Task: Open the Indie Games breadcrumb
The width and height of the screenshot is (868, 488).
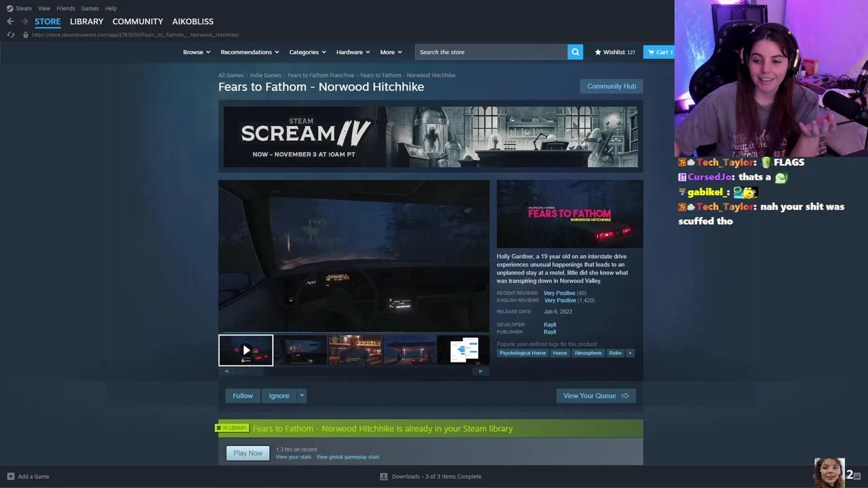Action: pyautogui.click(x=265, y=75)
